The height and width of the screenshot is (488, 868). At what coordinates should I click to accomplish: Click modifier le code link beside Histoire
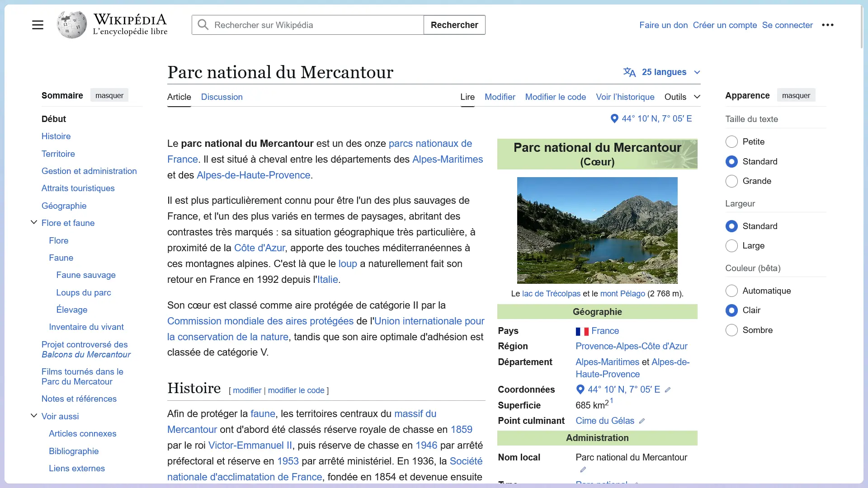point(296,390)
